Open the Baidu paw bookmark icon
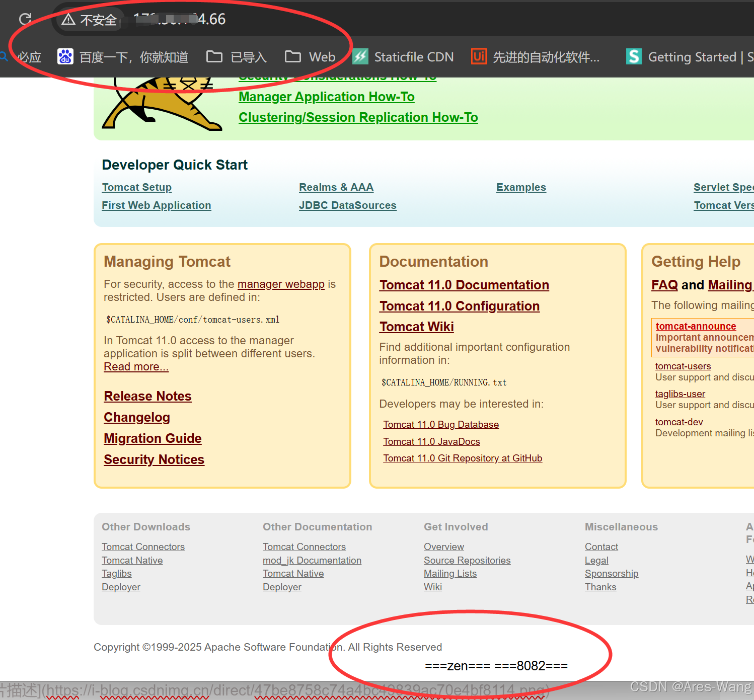This screenshot has width=754, height=700. point(65,57)
